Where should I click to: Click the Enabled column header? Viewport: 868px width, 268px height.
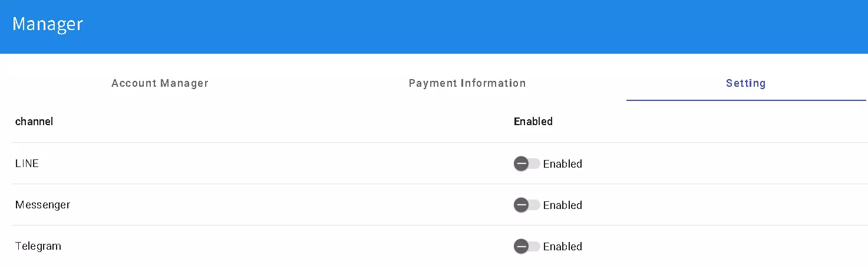pyautogui.click(x=533, y=122)
